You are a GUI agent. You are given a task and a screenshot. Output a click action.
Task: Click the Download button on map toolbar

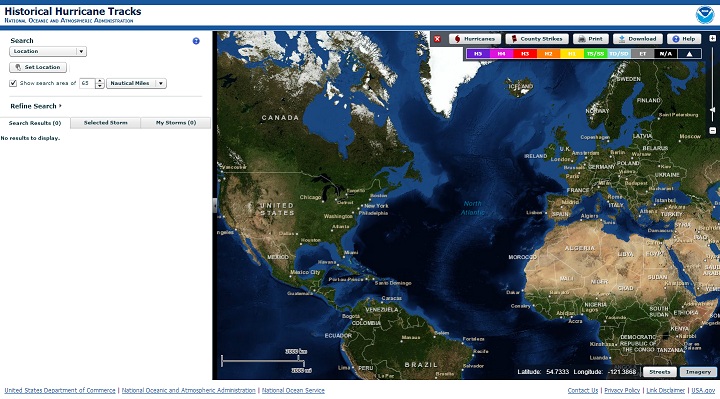pyautogui.click(x=638, y=39)
